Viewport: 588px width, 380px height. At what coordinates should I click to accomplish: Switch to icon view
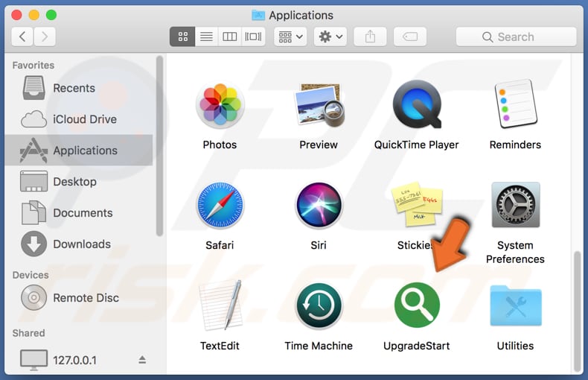pos(182,37)
